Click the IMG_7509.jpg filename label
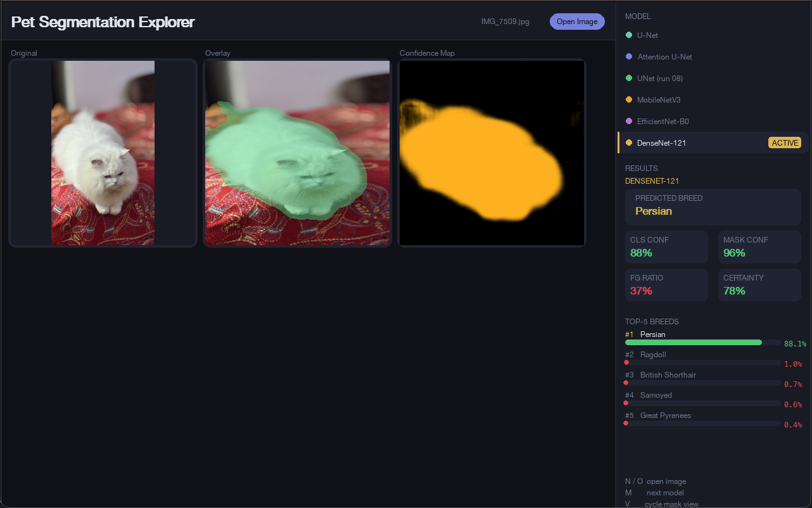Viewport: 812px width, 508px height. click(x=505, y=22)
